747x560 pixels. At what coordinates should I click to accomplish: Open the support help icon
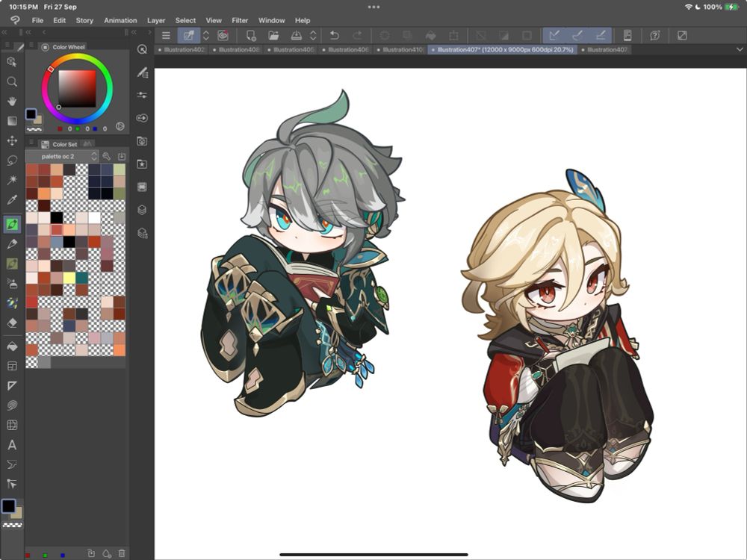point(654,35)
